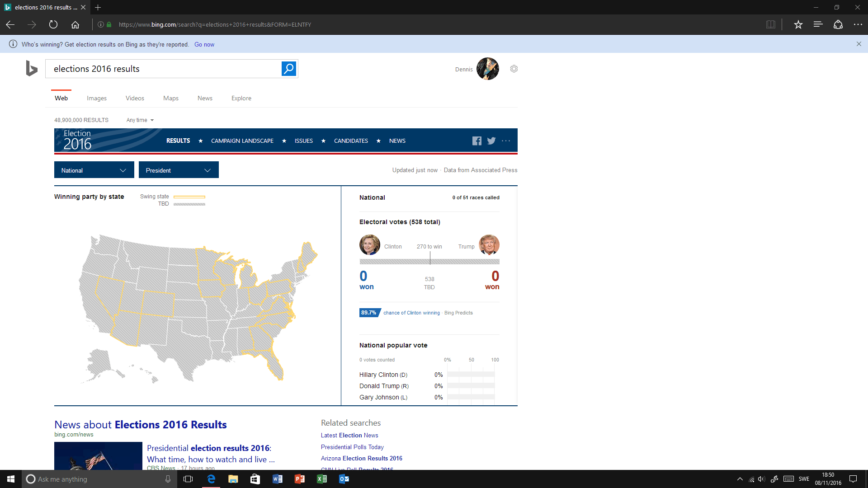868x488 pixels.
Task: Click the volume tray icon
Action: coord(761,479)
